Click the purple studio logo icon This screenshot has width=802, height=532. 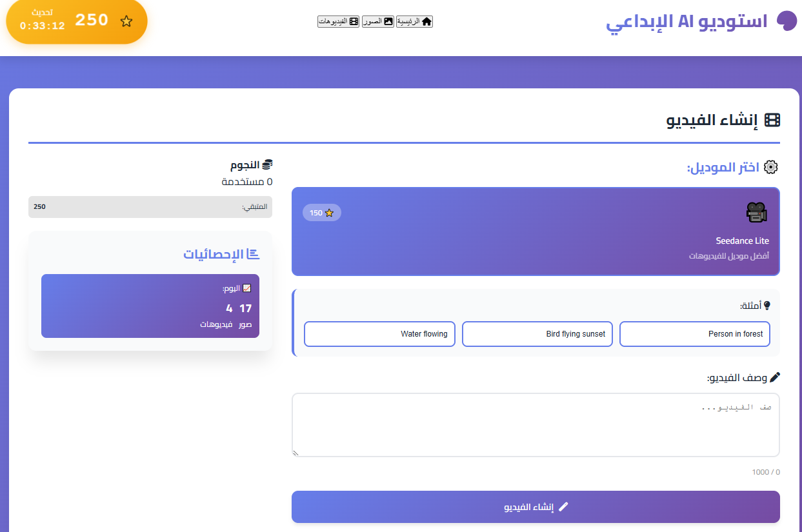pyautogui.click(x=786, y=21)
